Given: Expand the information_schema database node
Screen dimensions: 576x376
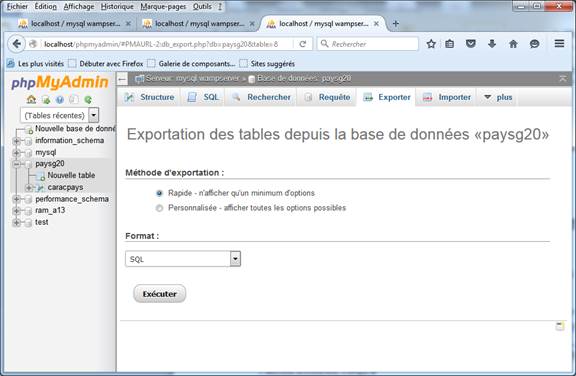Looking at the screenshot, I should (16, 141).
